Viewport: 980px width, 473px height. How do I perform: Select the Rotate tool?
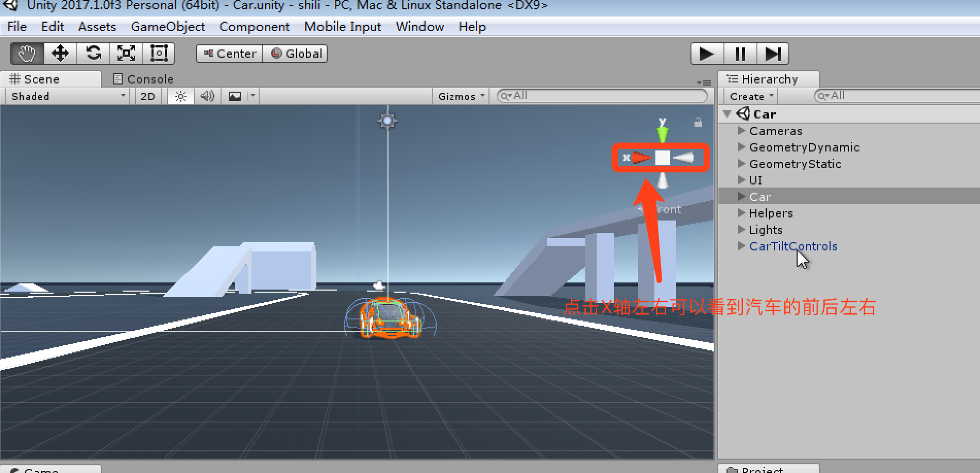coord(93,53)
